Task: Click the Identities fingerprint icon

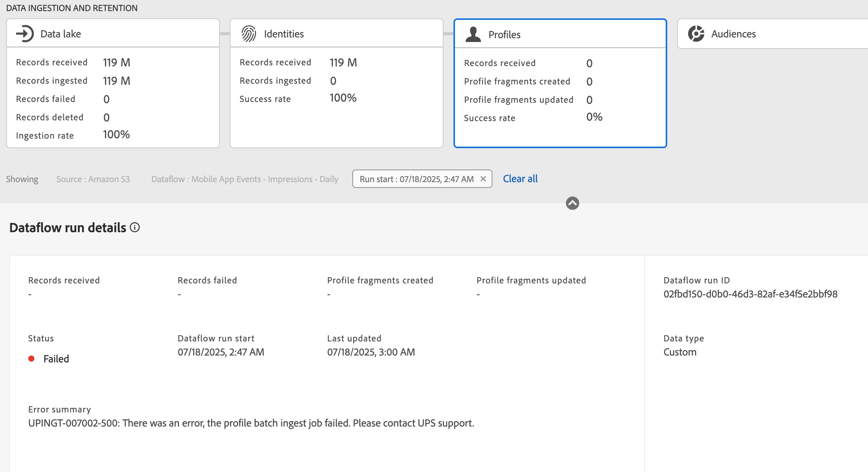Action: [248, 34]
